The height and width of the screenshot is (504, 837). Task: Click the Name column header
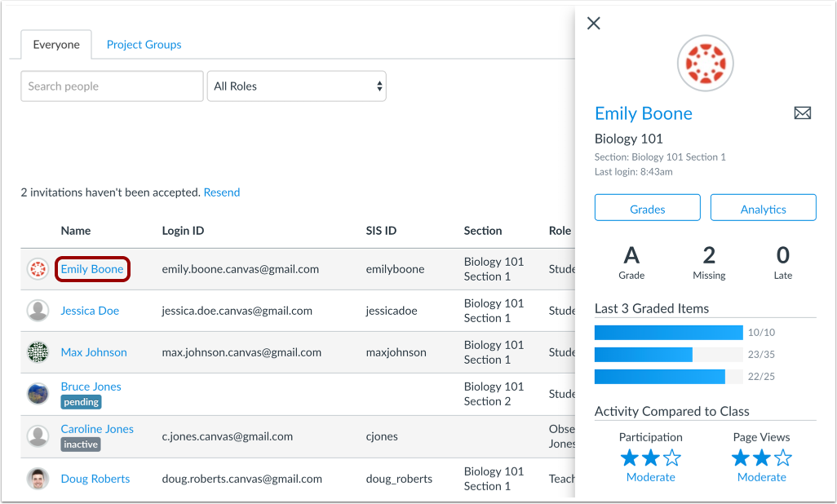pos(76,231)
